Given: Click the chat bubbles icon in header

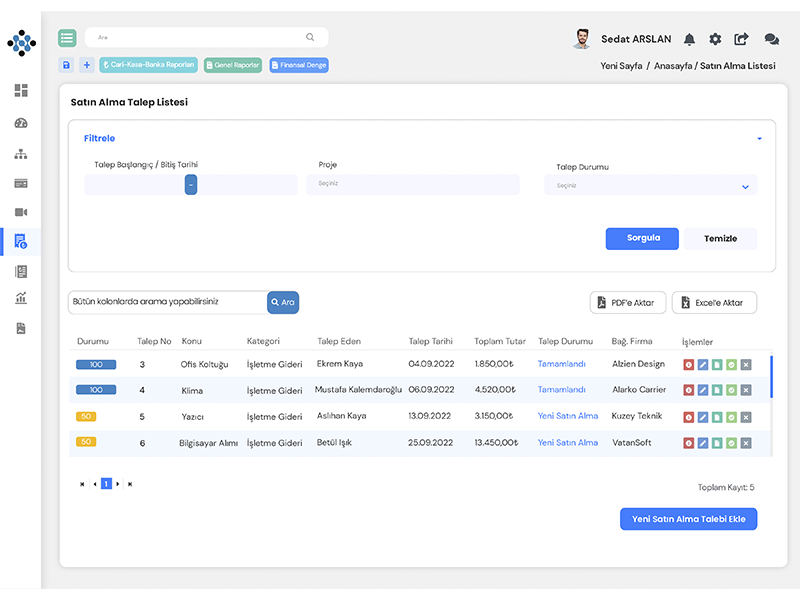Looking at the screenshot, I should [771, 39].
